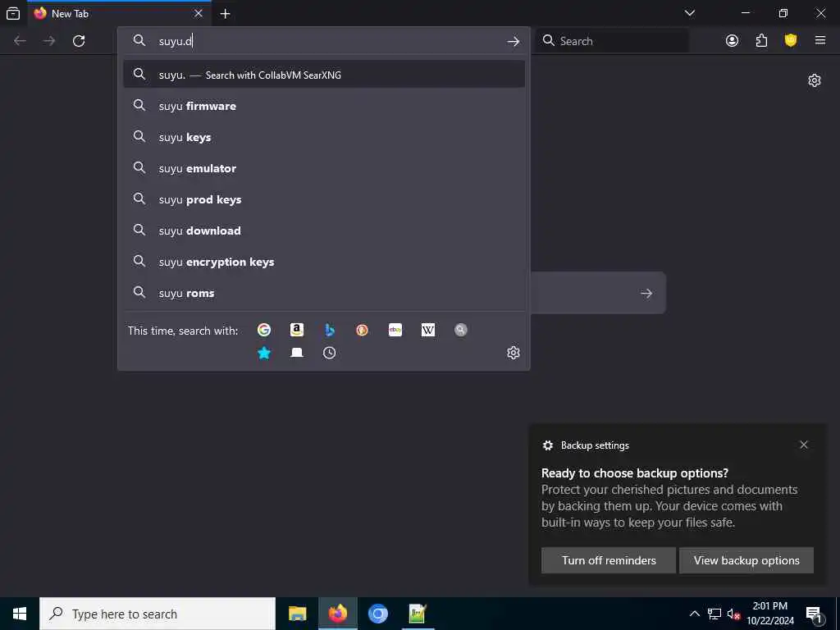Image resolution: width=840 pixels, height=630 pixels.
Task: Click the network tray icon
Action: click(714, 614)
